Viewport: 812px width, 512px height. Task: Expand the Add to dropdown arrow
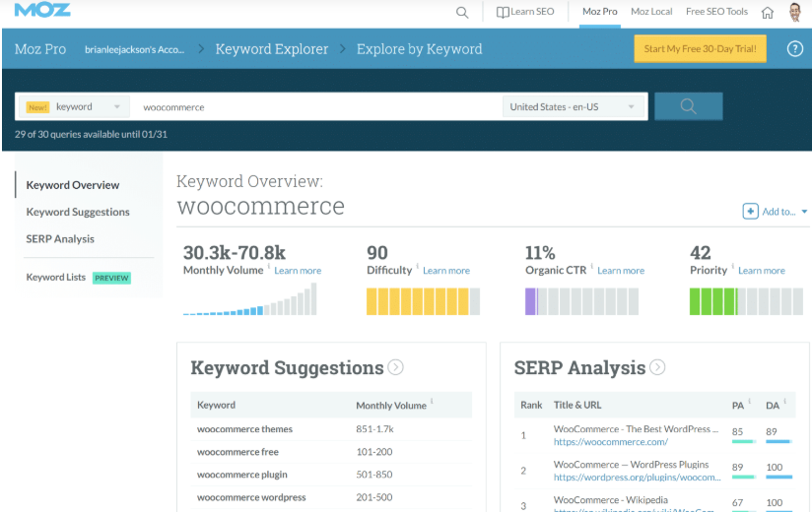pyautogui.click(x=804, y=212)
